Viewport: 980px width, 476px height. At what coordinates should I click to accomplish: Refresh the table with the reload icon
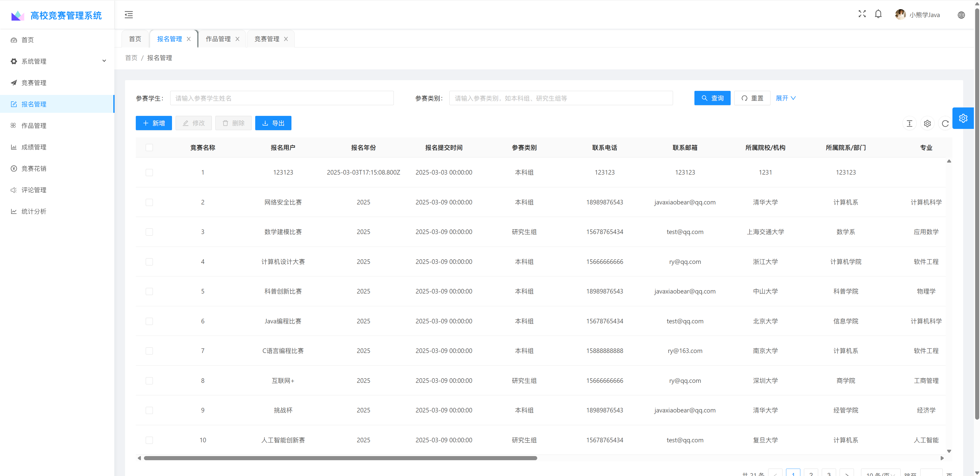tap(945, 123)
